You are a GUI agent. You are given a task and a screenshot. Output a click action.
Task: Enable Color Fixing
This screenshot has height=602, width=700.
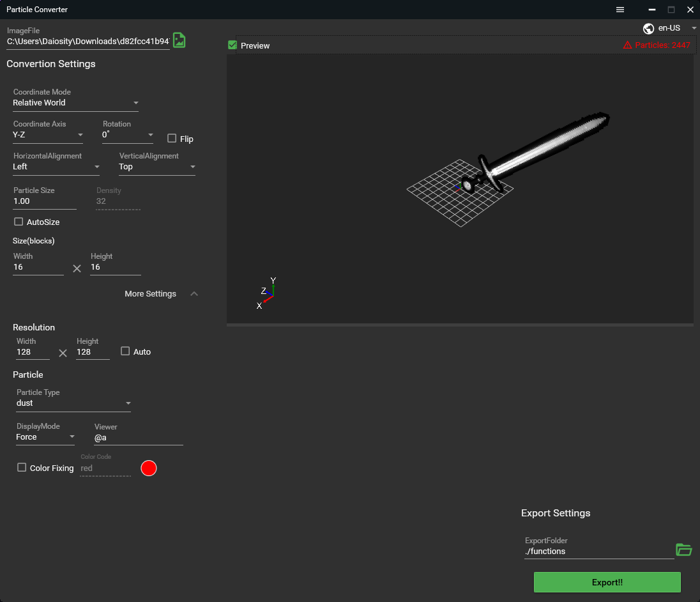point(22,468)
